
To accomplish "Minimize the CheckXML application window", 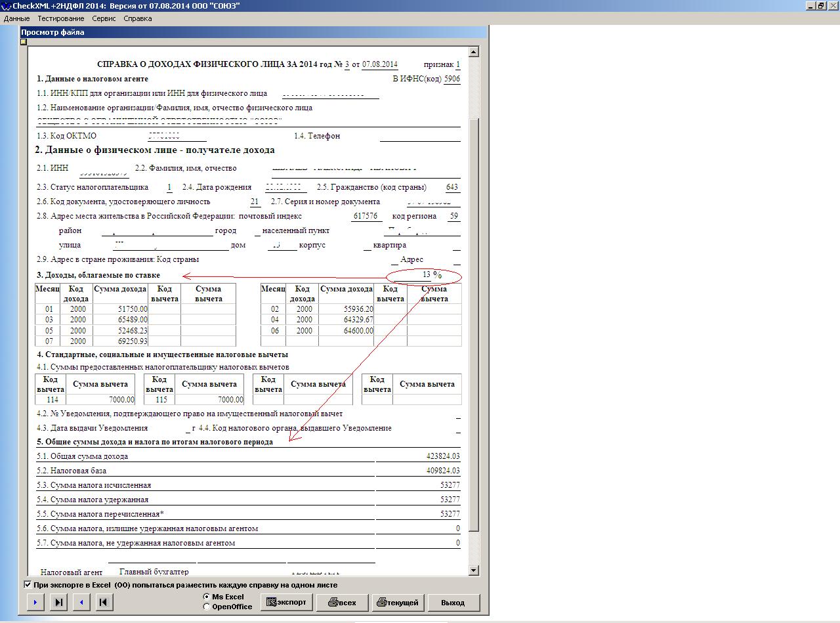I will (810, 6).
